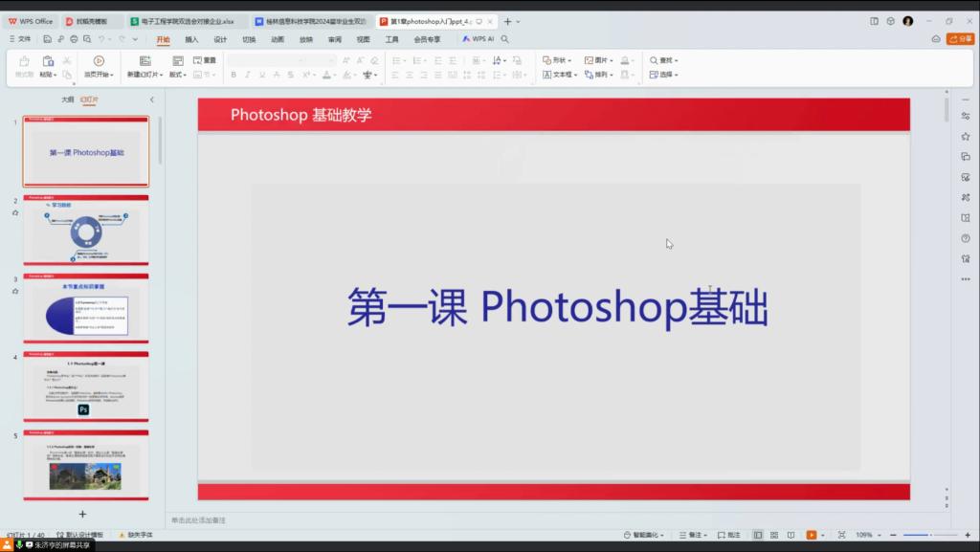Click the 当页开始 slideshow play icon
The image size is (980, 552).
(99, 60)
